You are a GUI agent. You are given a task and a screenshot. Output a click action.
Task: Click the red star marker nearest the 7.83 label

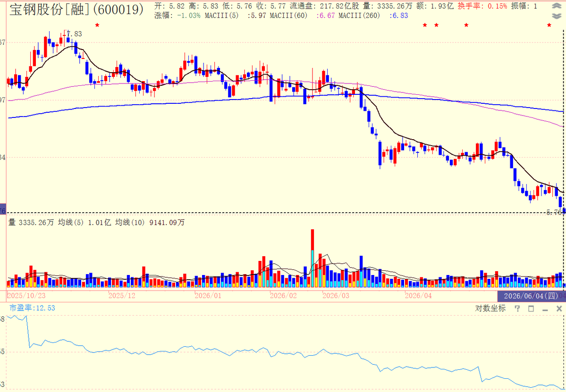click(97, 25)
